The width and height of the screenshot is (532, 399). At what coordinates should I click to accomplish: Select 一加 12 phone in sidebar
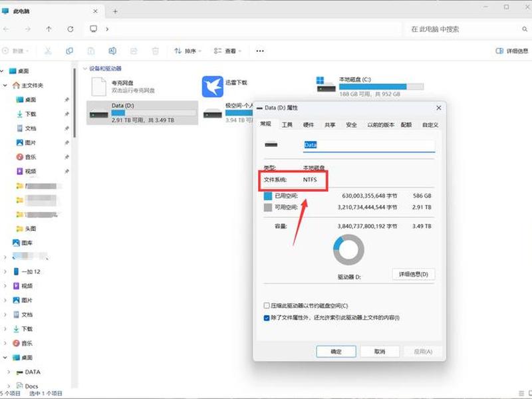27,271
